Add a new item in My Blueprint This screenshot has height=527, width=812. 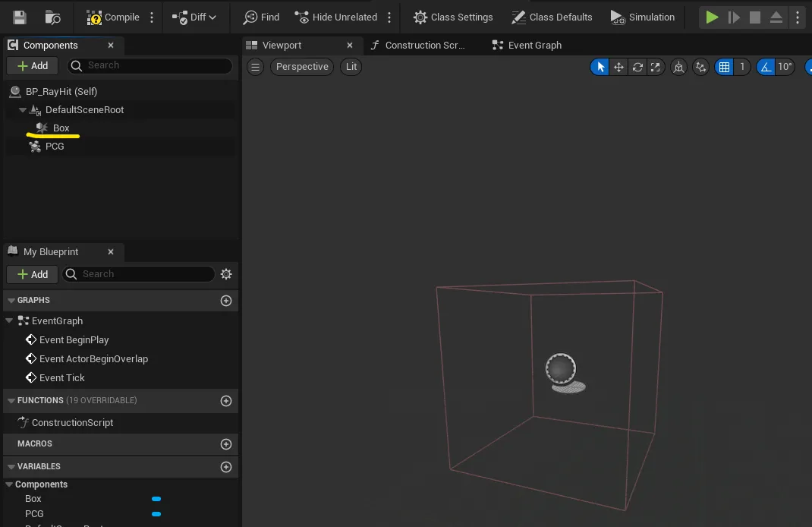pos(32,274)
